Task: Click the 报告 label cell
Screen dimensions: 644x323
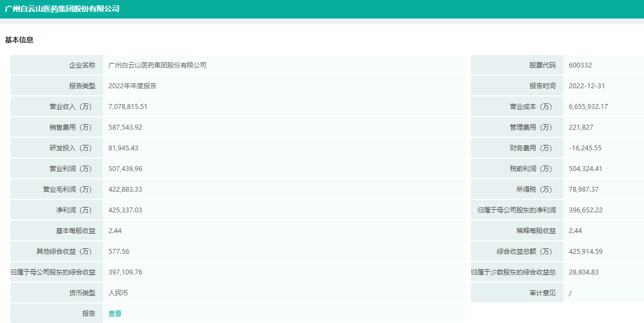Action: coord(57,314)
